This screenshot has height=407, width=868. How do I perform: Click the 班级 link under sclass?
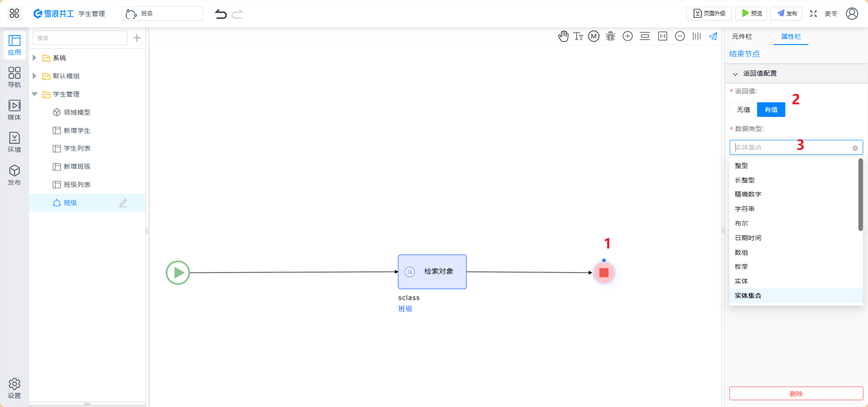pyautogui.click(x=405, y=309)
